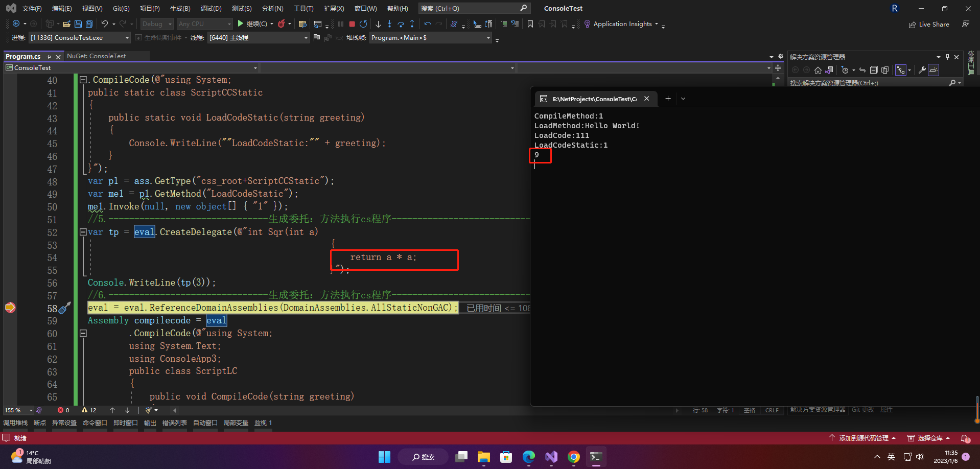Open the stack frame Program.<Main>$ dropdown
This screenshot has height=469, width=980.
pyautogui.click(x=431, y=37)
